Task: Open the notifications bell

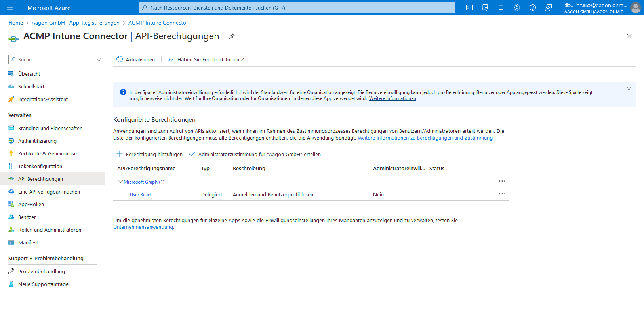Action: tap(501, 8)
